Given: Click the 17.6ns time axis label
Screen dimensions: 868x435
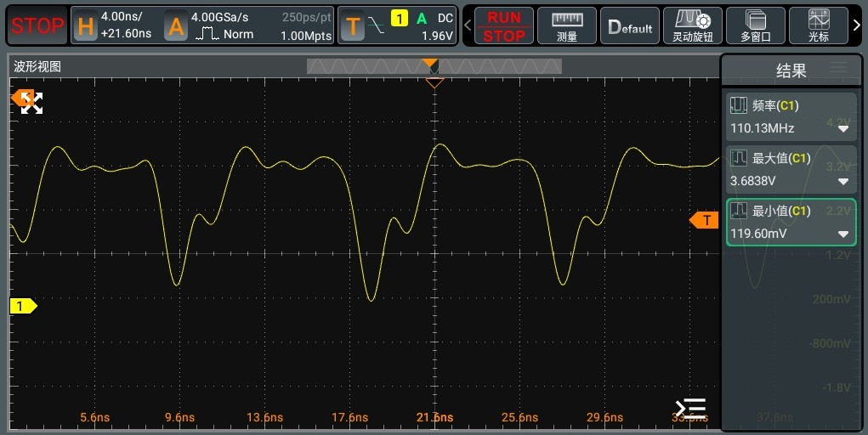Looking at the screenshot, I should pos(349,417).
